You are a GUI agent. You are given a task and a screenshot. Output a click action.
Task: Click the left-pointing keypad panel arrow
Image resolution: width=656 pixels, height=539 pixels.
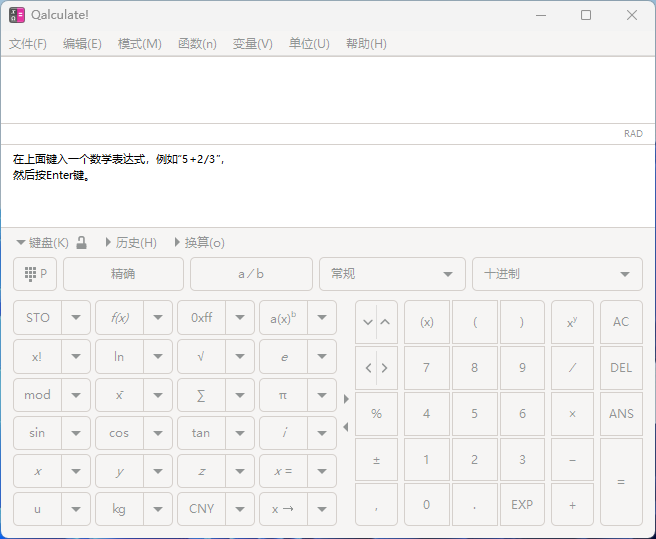[x=346, y=427]
